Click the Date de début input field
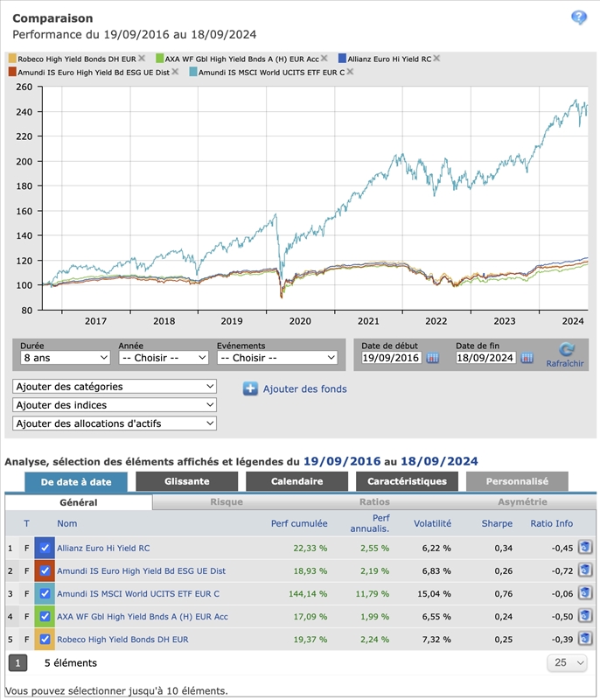600x700 pixels. [391, 358]
